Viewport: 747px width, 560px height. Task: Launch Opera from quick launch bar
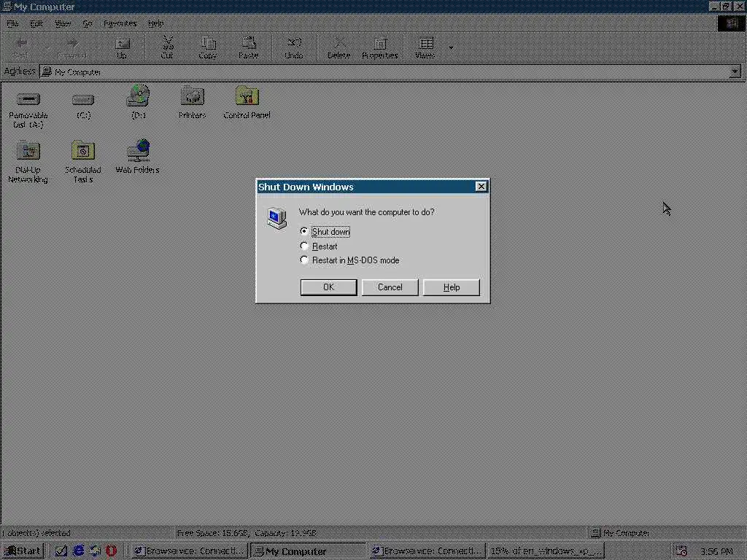[x=111, y=551]
